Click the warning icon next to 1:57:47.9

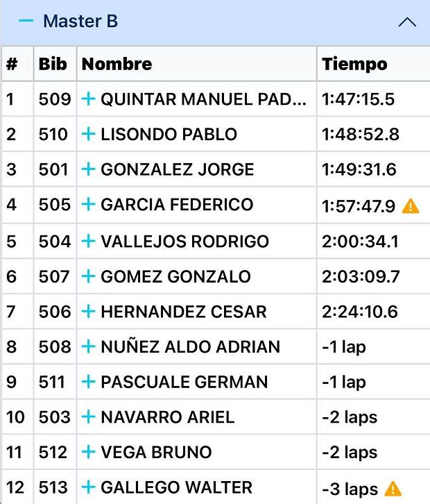(411, 205)
